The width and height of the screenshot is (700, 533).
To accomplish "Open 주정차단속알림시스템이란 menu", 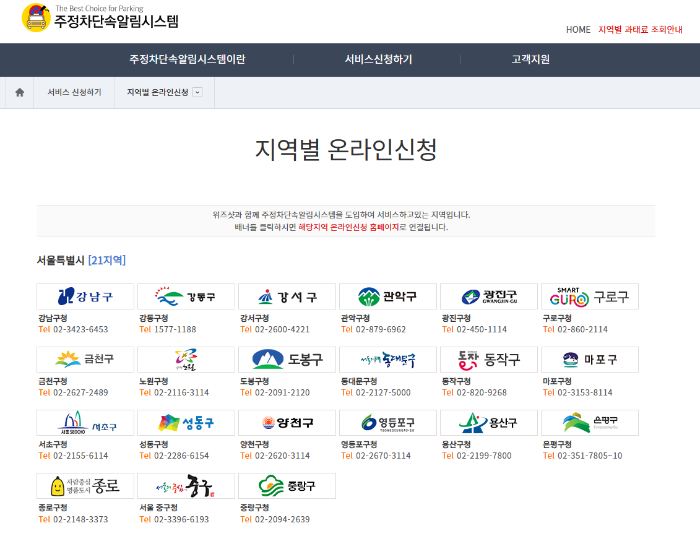I will point(187,59).
